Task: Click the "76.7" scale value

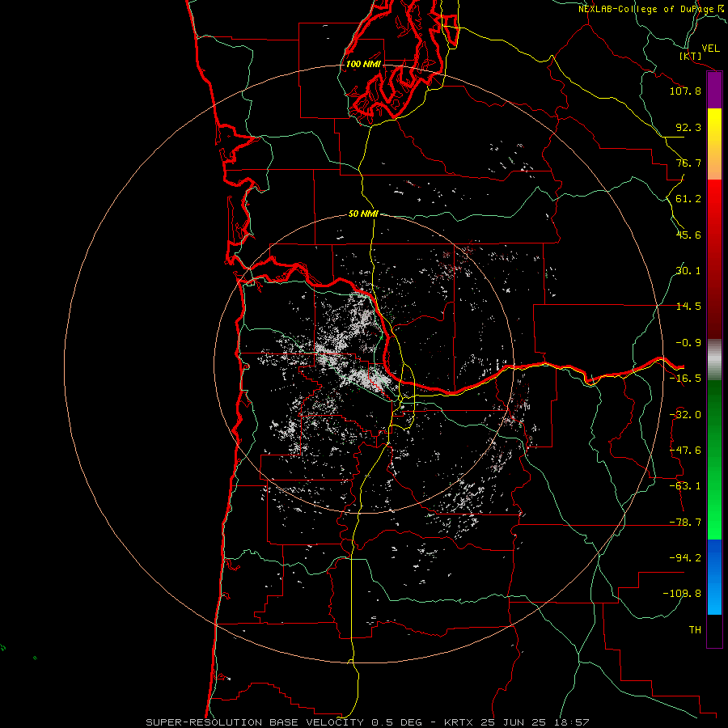Action: tap(688, 163)
